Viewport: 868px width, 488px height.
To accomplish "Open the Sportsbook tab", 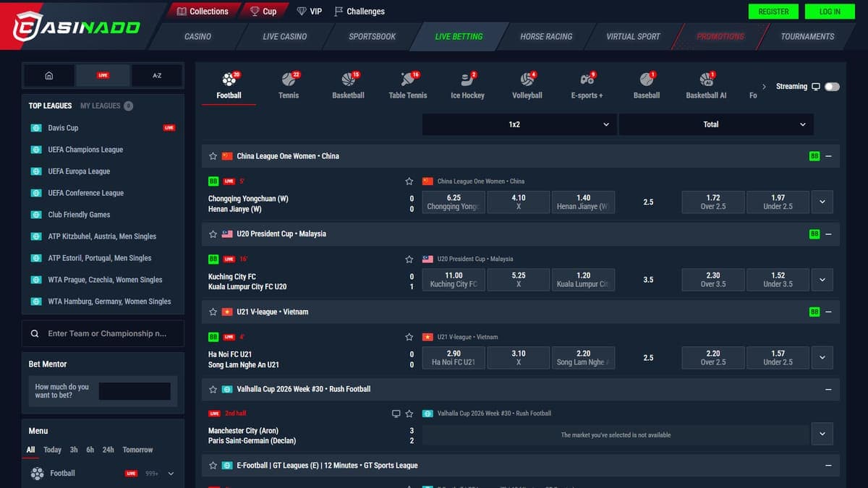I will 372,36.
